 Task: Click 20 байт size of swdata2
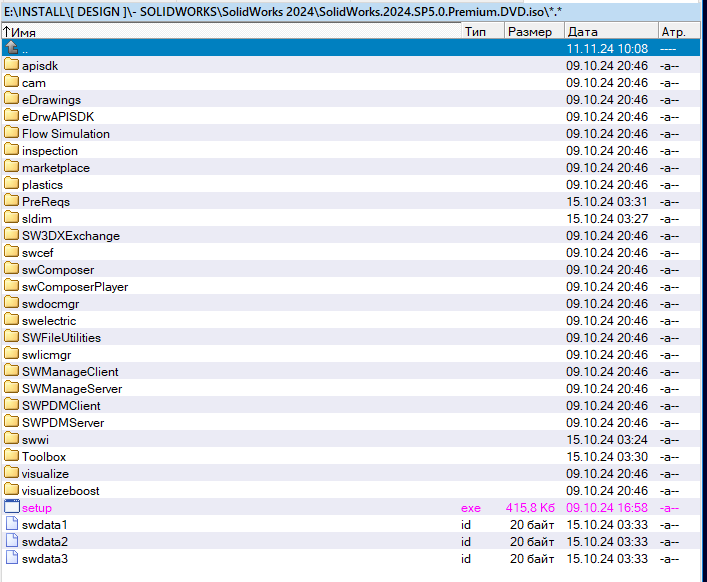point(532,542)
